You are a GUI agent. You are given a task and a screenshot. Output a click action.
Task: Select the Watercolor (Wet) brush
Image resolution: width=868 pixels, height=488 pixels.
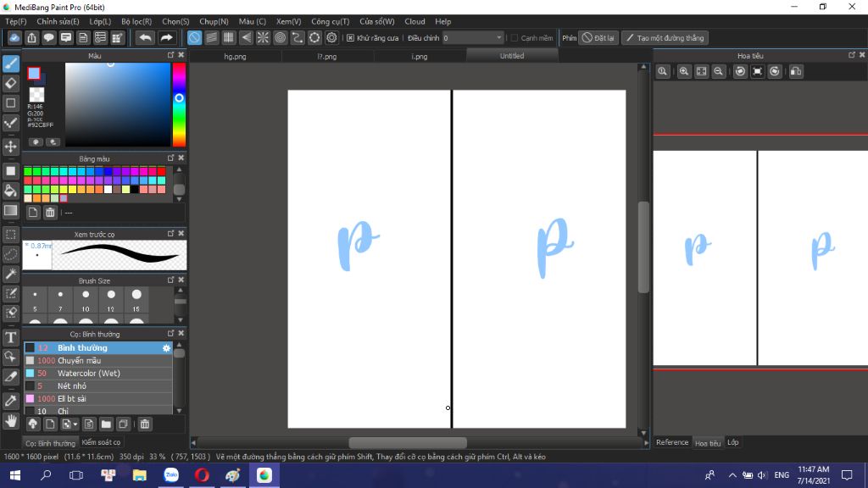tap(98, 374)
